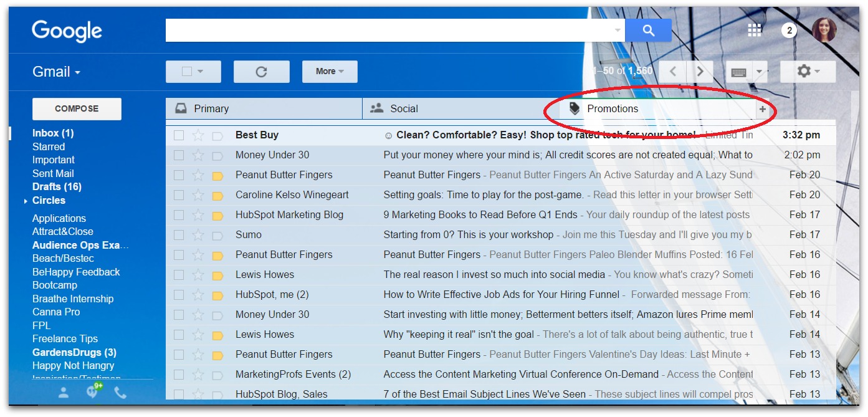Open Drafts (16) folder
The image size is (868, 417).
point(57,187)
